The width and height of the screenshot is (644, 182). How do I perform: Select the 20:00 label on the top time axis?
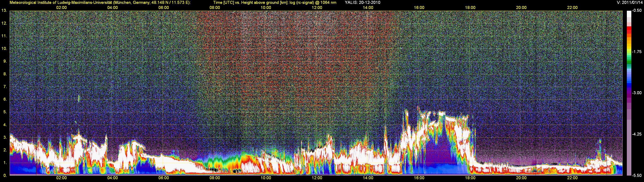[x=521, y=8]
